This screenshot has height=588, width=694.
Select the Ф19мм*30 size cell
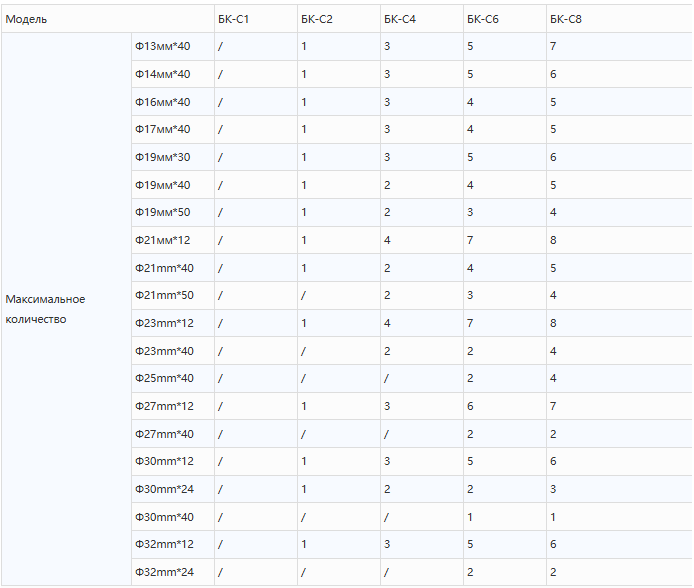[x=162, y=157]
